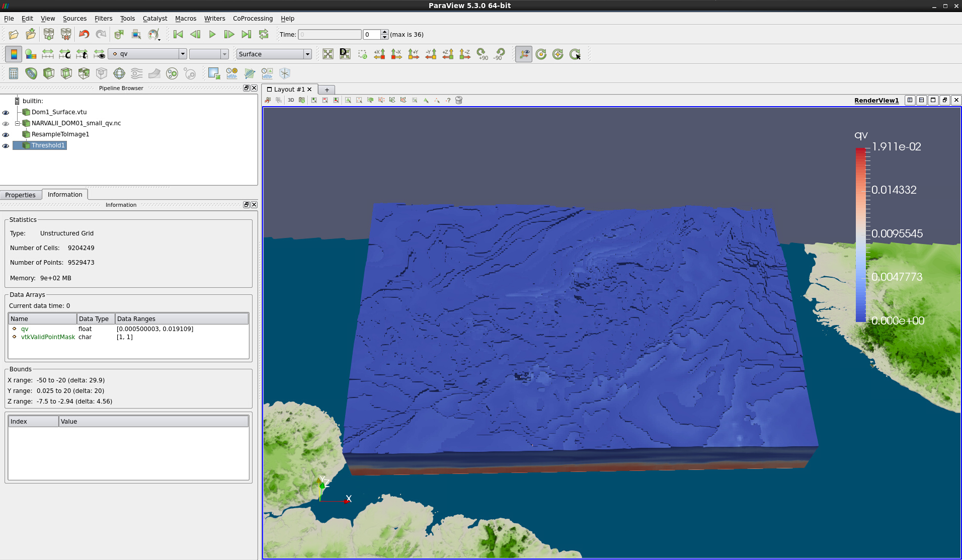This screenshot has height=560, width=962.
Task: Open the Filters menu
Action: 103,19
